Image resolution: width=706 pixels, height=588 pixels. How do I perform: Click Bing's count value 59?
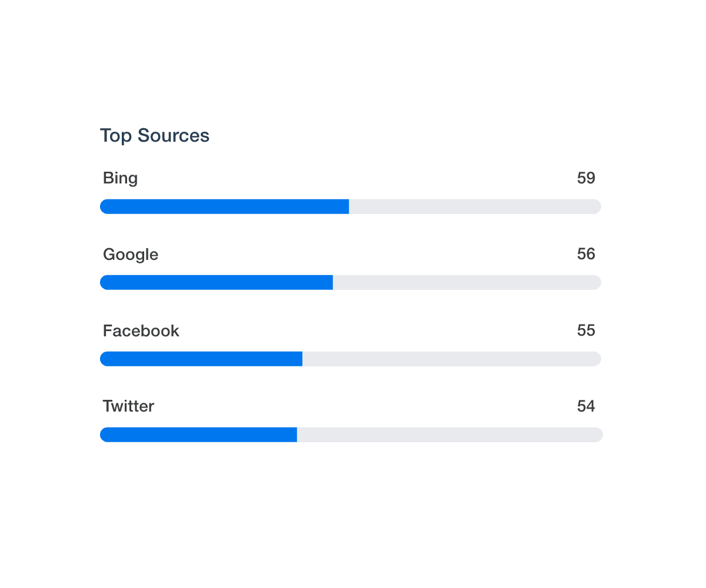(586, 178)
